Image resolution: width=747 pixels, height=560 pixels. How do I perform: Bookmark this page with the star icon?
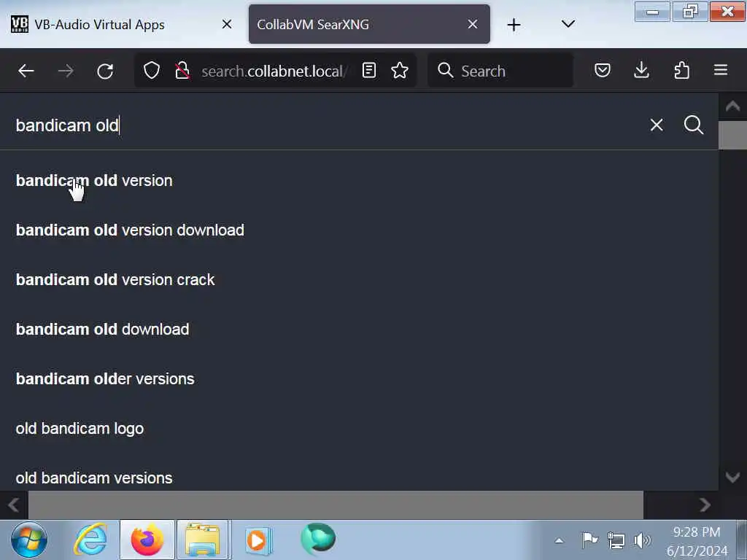tap(400, 71)
